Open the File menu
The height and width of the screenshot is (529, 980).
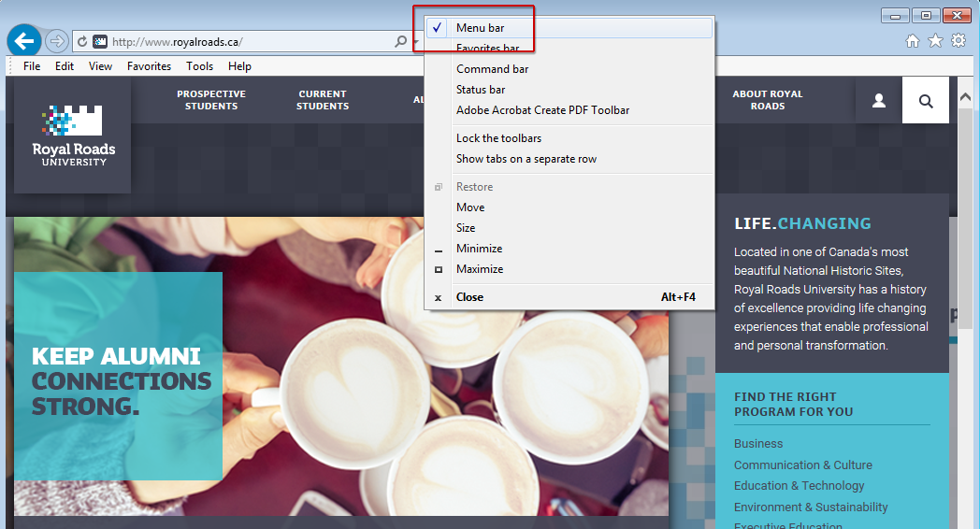[32, 66]
